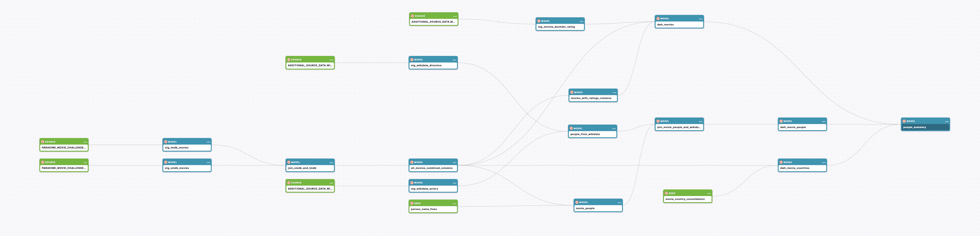Open the three-dot menu on stg_movies_bechdel_rating
The image size is (980, 236).
click(x=581, y=21)
